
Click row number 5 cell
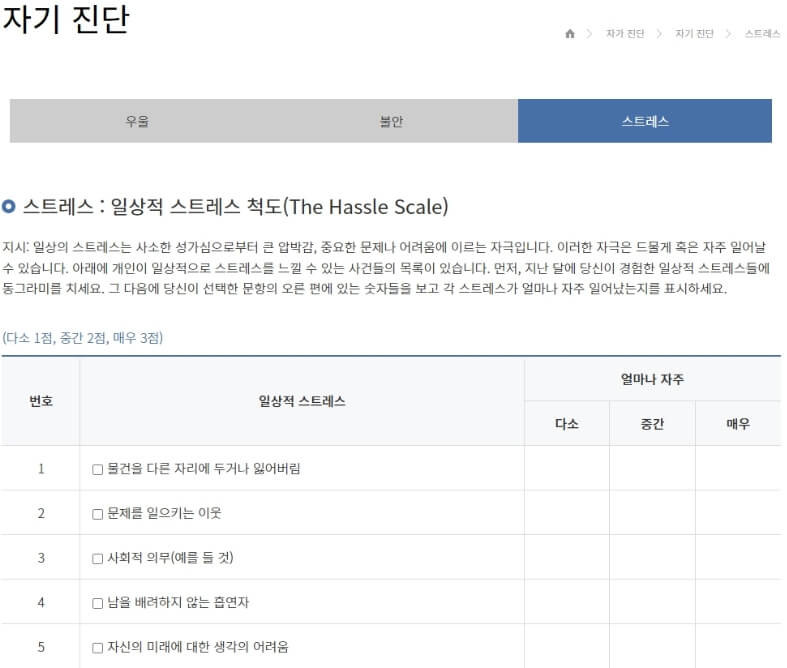41,647
